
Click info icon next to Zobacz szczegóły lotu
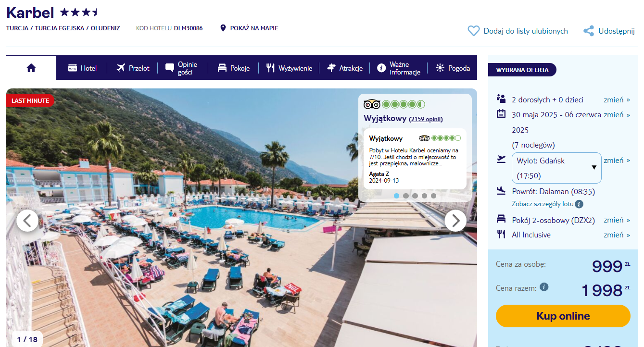[x=579, y=204]
